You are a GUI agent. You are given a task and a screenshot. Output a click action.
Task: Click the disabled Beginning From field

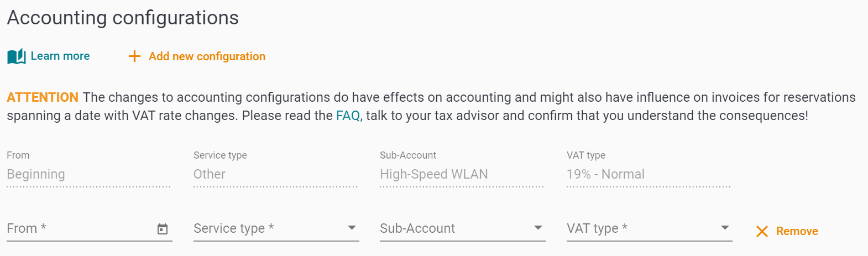coord(88,174)
